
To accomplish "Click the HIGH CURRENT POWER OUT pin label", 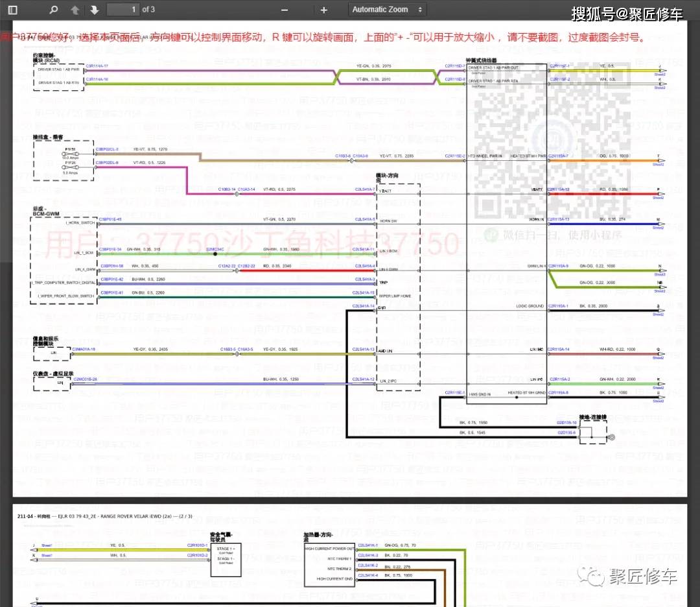I will coord(329,549).
